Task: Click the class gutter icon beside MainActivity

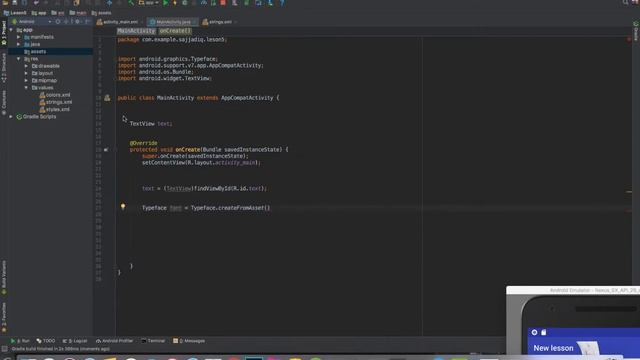Action: tap(107, 98)
